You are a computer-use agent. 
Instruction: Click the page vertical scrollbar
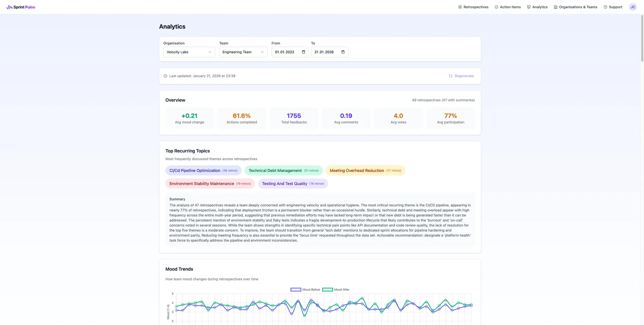642,38
